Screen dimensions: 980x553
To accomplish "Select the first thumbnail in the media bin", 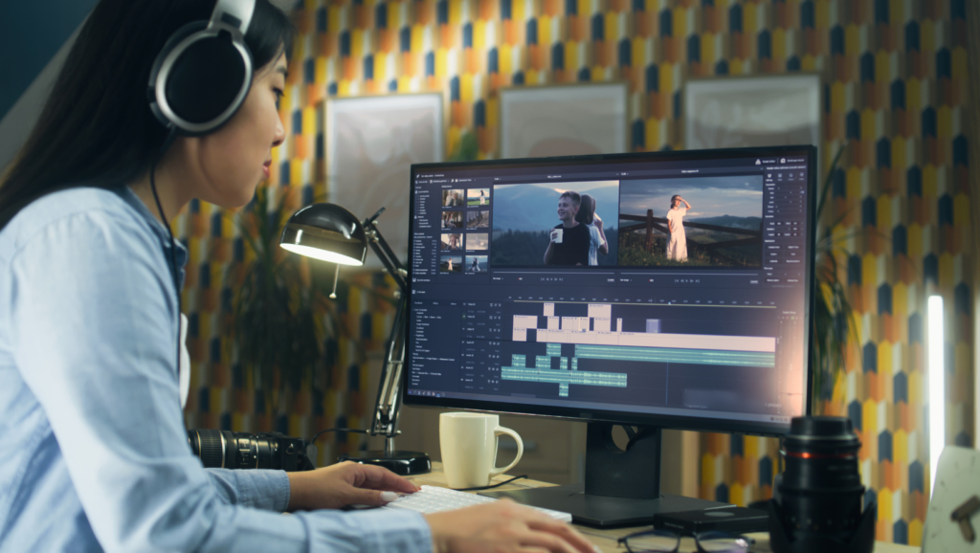I will 452,197.
